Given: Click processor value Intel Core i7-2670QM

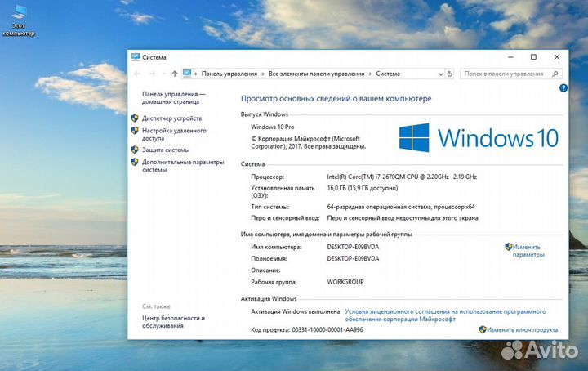Looking at the screenshot, I should tap(402, 177).
